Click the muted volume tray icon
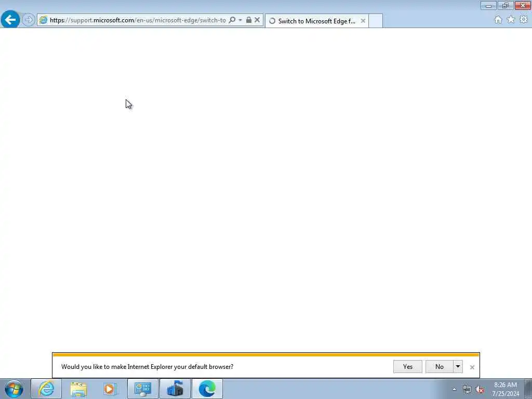The height and width of the screenshot is (399, 532). pyautogui.click(x=480, y=390)
